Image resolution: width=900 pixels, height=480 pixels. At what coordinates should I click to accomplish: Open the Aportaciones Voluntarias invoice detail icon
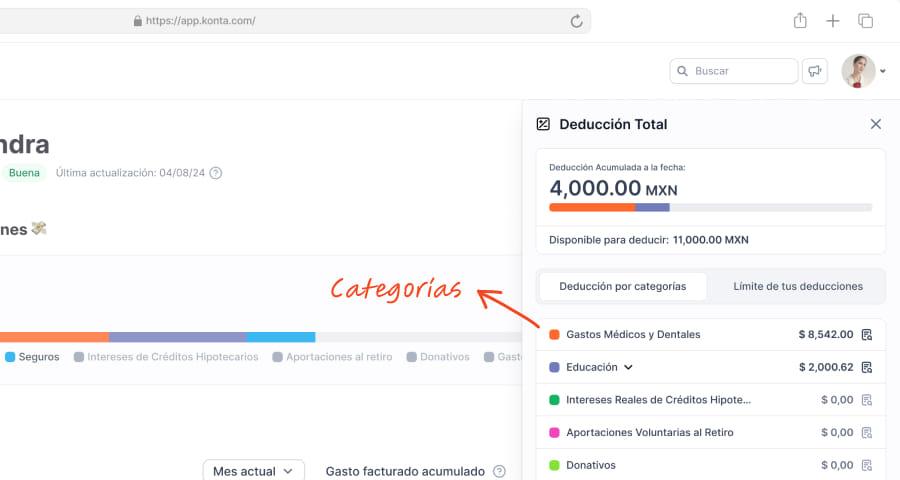tap(867, 433)
